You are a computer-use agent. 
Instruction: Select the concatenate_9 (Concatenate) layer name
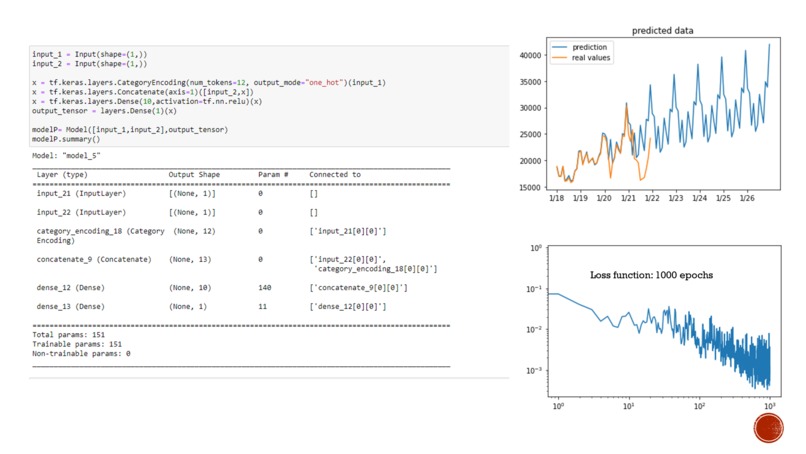pos(94,259)
